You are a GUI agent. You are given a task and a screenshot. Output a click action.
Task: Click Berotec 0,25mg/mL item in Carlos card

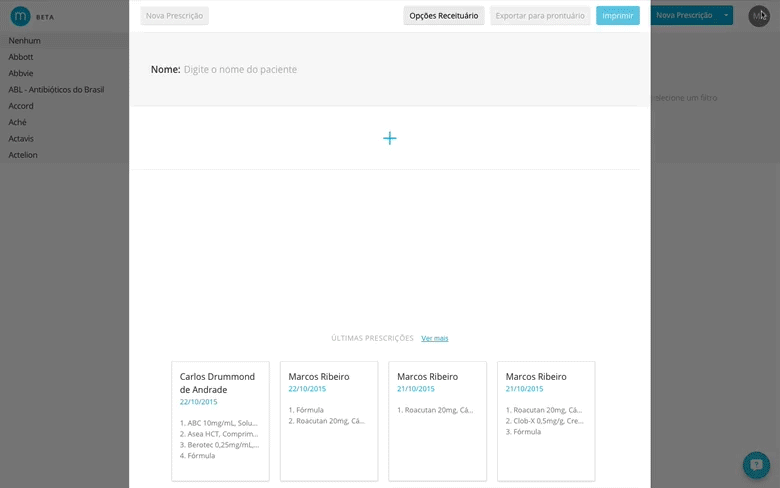coord(219,445)
